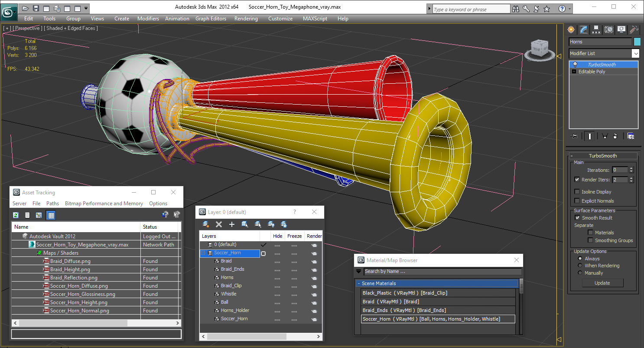The height and width of the screenshot is (348, 644).
Task: Click the Hide column header
Action: tap(277, 236)
